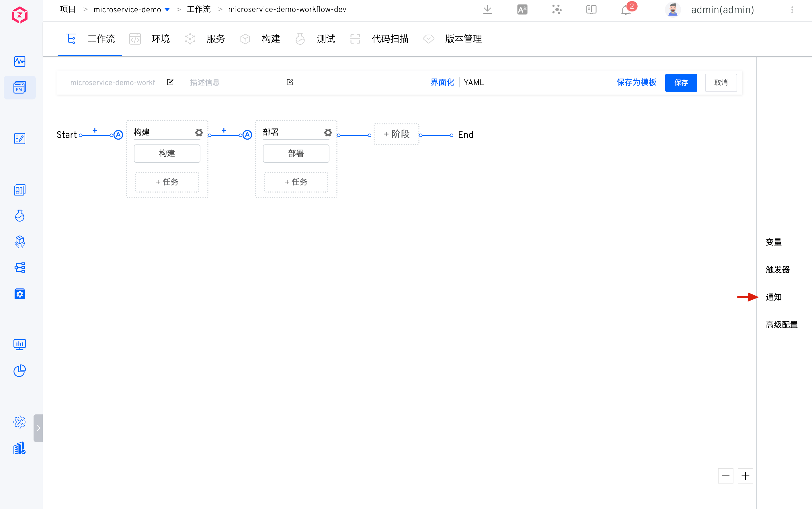Click 保存为模板 link
Viewport: 812px width, 509px height.
coord(636,82)
